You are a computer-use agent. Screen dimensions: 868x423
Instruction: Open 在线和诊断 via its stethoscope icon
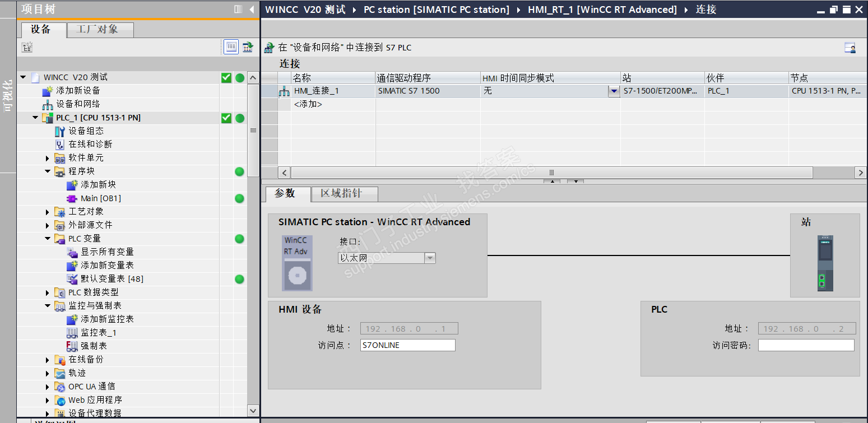coord(60,145)
